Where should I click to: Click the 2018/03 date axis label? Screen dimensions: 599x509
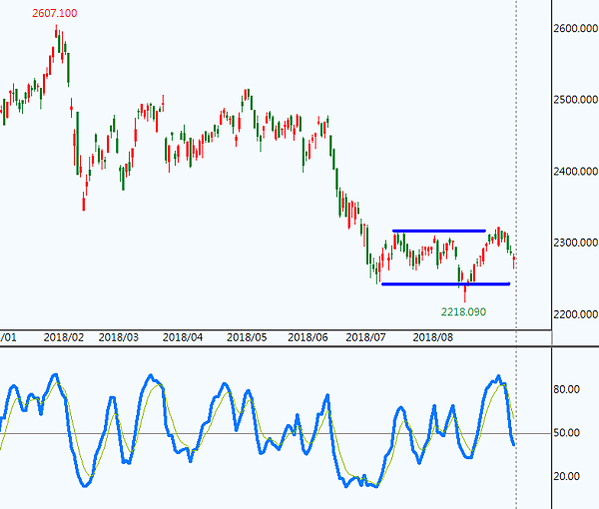118,337
